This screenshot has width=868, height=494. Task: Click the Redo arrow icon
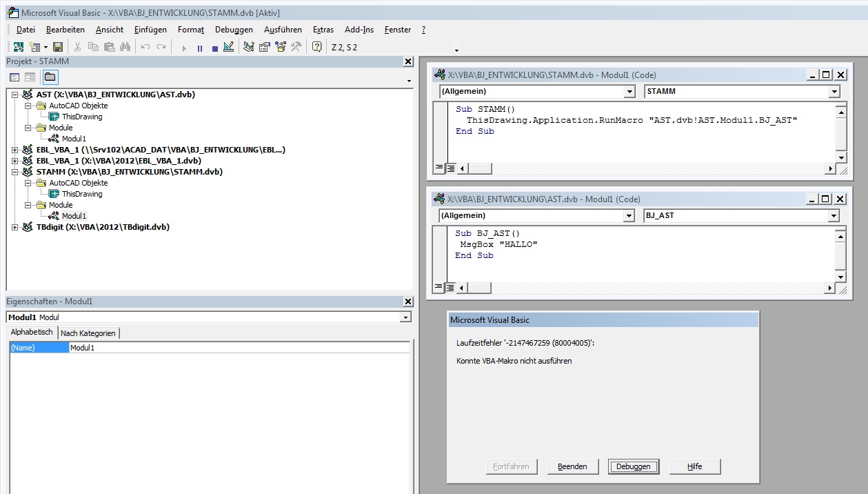tap(161, 47)
